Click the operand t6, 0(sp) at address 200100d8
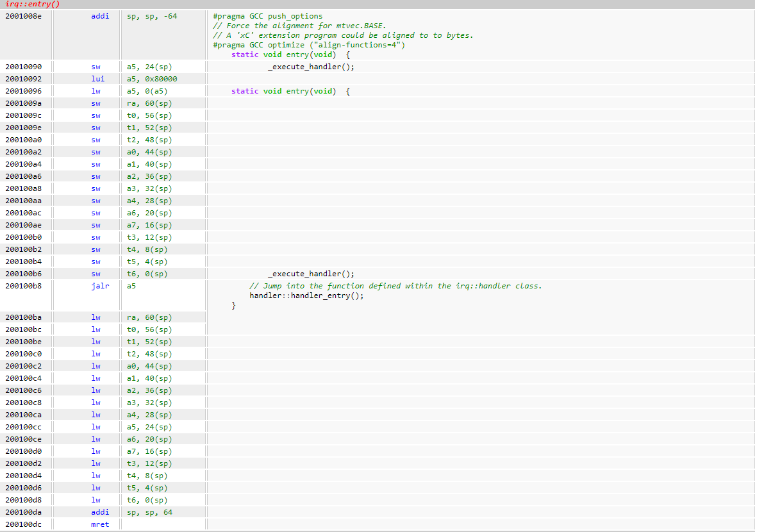The image size is (757, 532). 147,500
